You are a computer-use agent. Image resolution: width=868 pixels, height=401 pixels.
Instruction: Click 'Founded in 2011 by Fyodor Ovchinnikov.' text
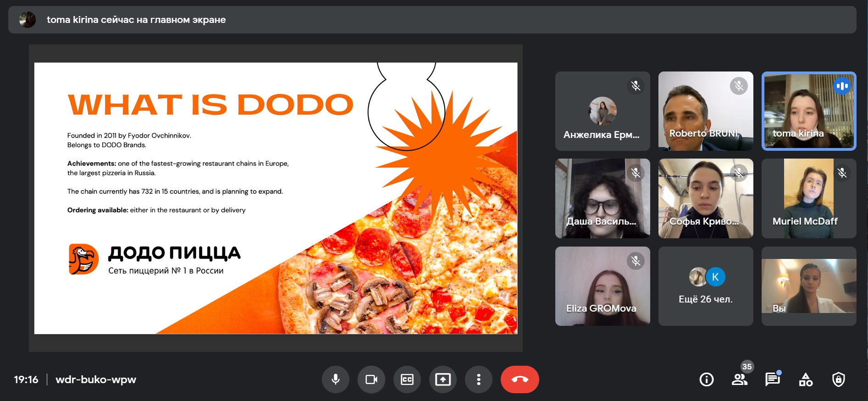[x=129, y=135]
